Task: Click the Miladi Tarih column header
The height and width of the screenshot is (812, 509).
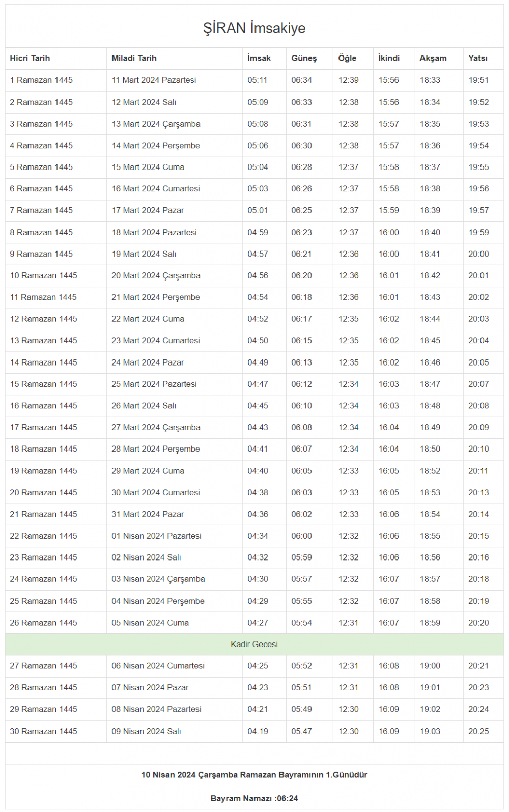Action: (134, 58)
